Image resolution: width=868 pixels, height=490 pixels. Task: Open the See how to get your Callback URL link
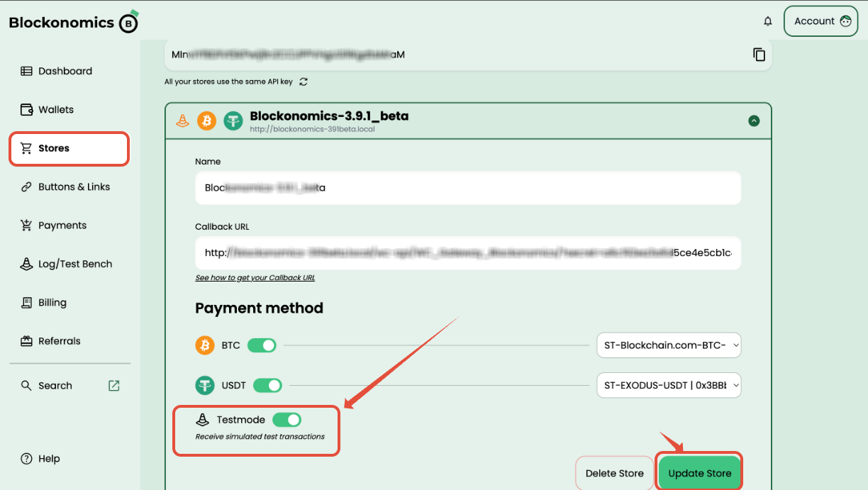tap(255, 278)
